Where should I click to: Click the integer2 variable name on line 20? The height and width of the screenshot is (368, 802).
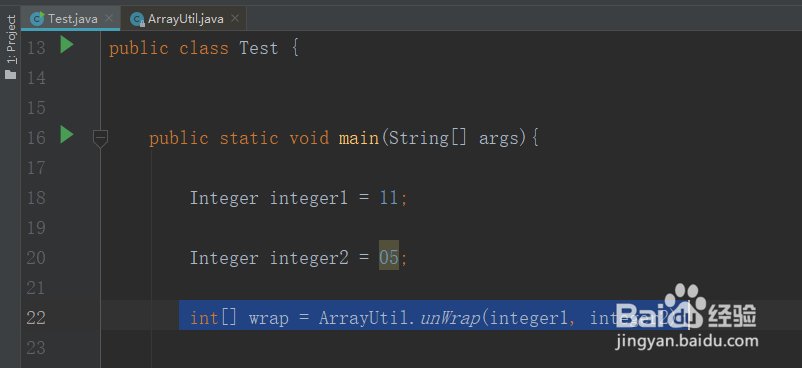click(x=309, y=258)
